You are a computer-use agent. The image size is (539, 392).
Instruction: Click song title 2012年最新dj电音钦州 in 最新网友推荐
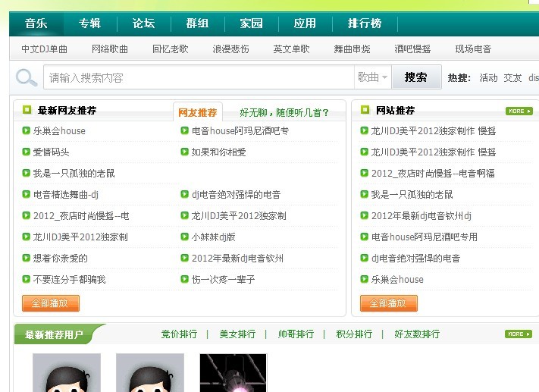[237, 259]
